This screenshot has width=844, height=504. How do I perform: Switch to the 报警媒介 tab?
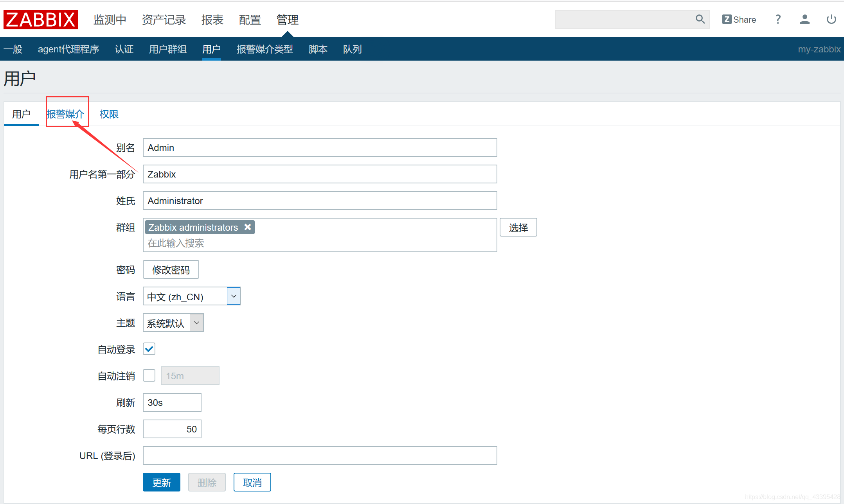click(65, 114)
